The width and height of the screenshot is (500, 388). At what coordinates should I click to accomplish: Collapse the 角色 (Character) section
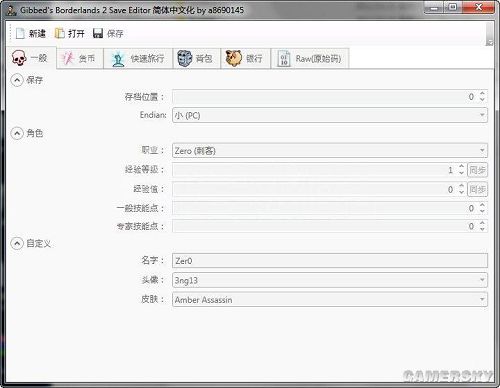click(x=17, y=133)
